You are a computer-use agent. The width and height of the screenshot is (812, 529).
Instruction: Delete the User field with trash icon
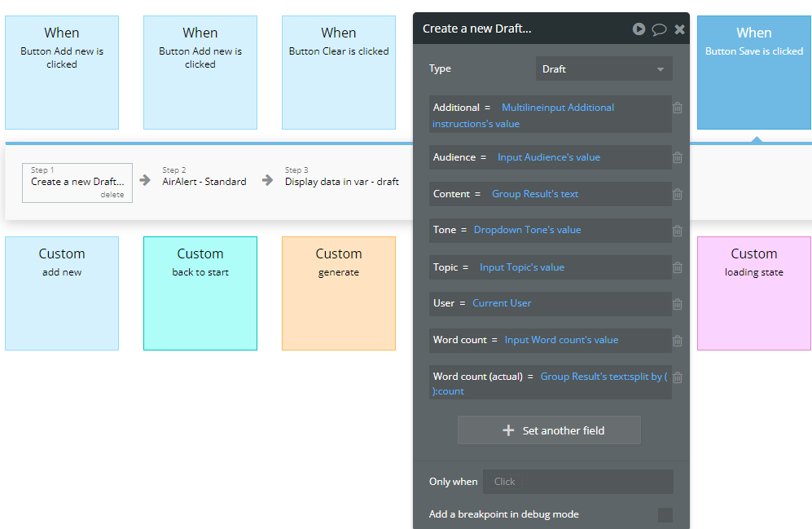pos(677,303)
